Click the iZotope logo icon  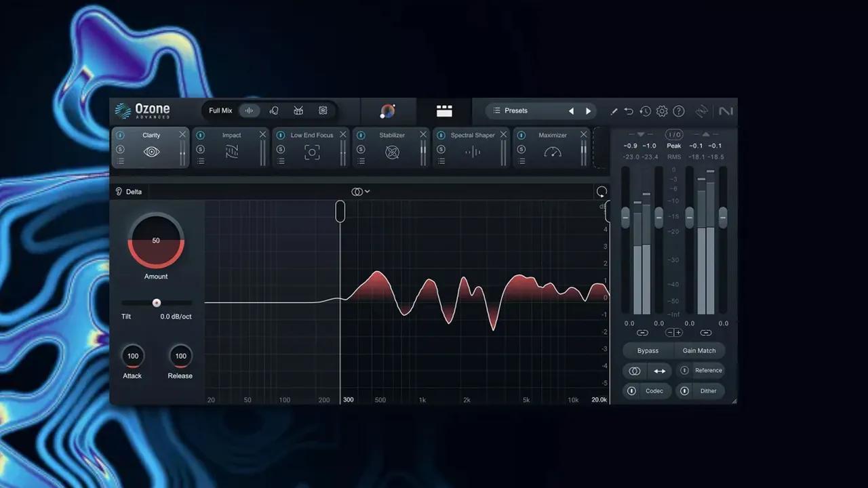702,111
